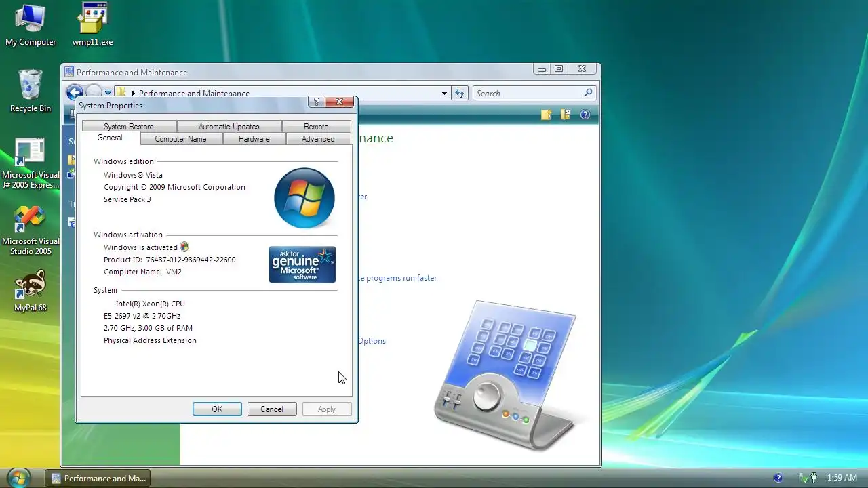
Task: Expand the address bar history dropdown
Action: [x=444, y=94]
